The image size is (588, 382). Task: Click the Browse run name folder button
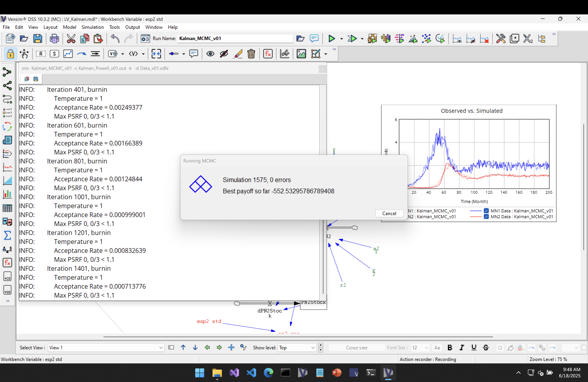point(300,39)
